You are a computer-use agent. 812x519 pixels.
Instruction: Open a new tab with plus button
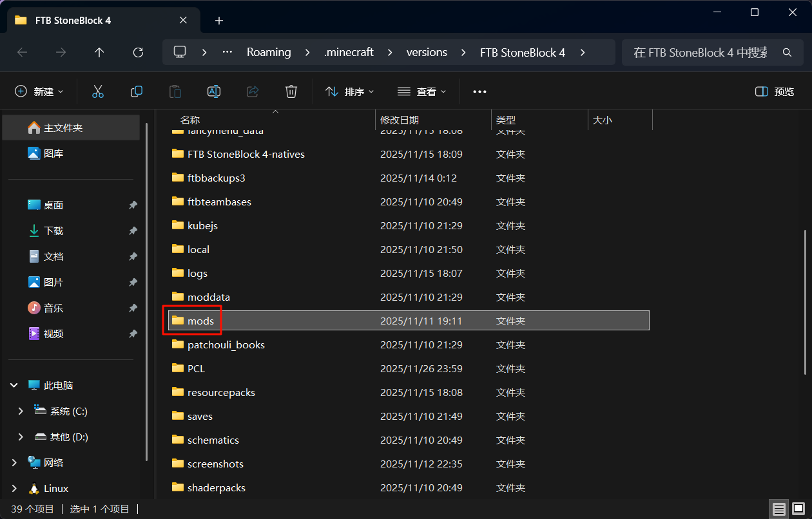pos(219,21)
